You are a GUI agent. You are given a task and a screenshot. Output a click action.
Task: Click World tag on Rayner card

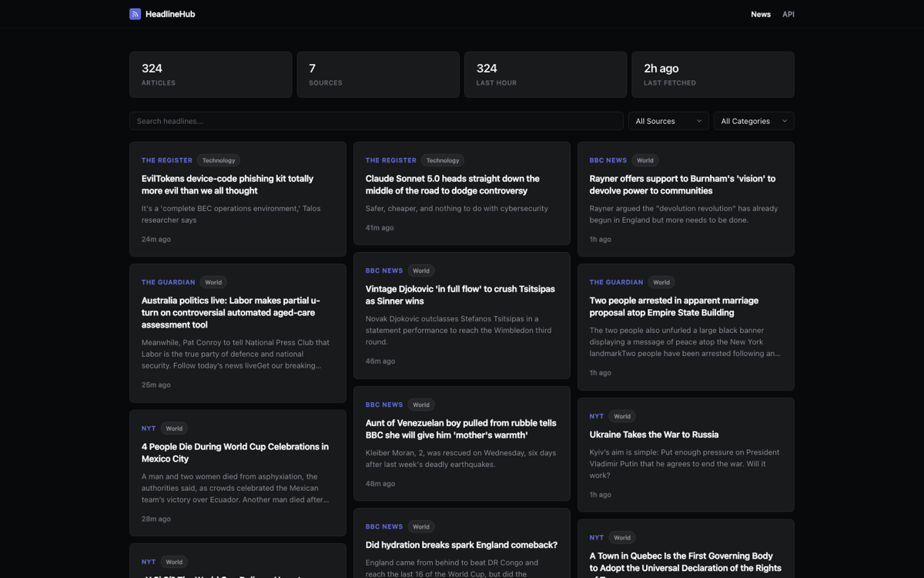pyautogui.click(x=645, y=160)
